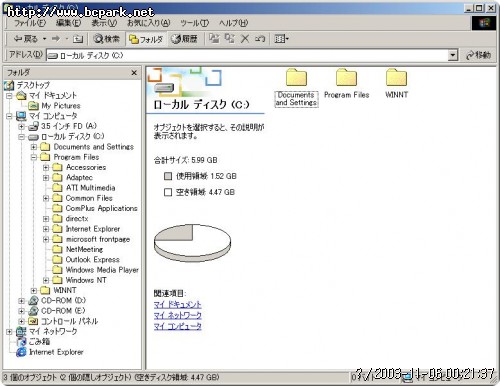
Task: Open the 履歴 history toolbar button
Action: tap(184, 39)
